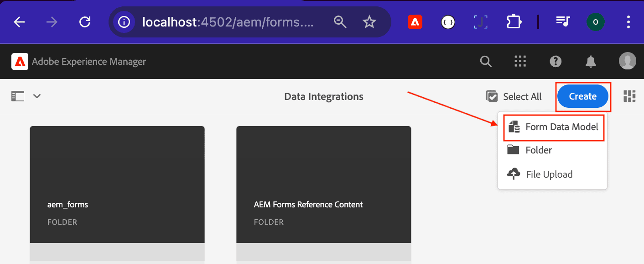Screen dimensions: 644x264
Task: Choose Form Data Model from Create menu
Action: 554,127
